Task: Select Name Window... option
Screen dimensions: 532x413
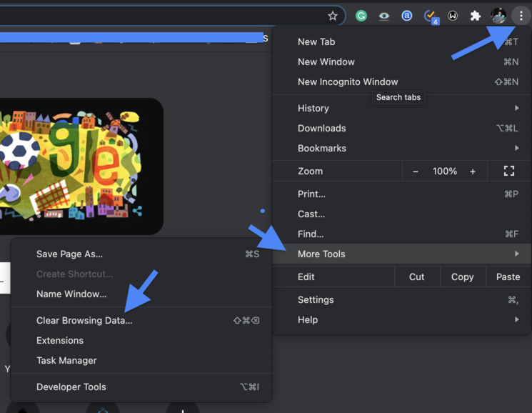Action: [141, 294]
